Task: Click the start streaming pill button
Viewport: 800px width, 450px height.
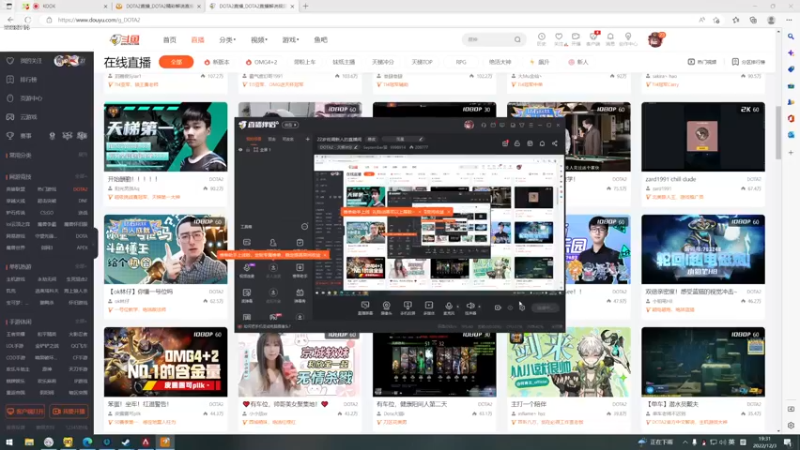Action: point(544,308)
